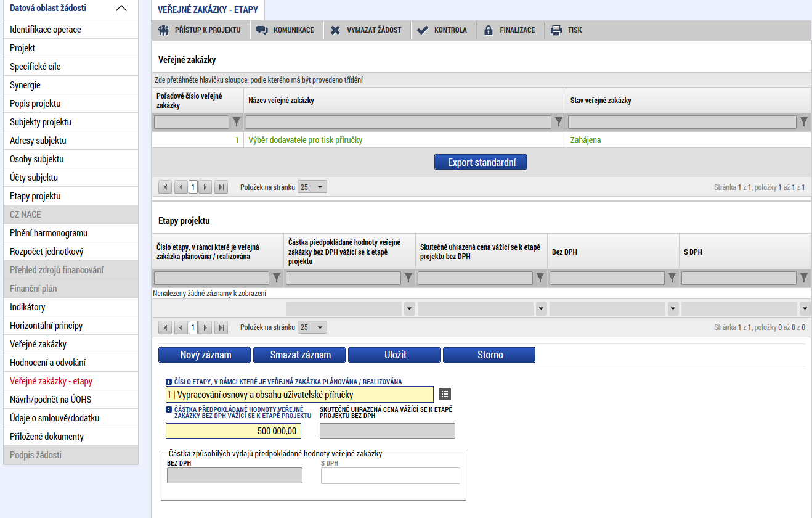This screenshot has width=812, height=518.
Task: Click page number 1 in Veřejné zakázky pager
Action: click(193, 187)
